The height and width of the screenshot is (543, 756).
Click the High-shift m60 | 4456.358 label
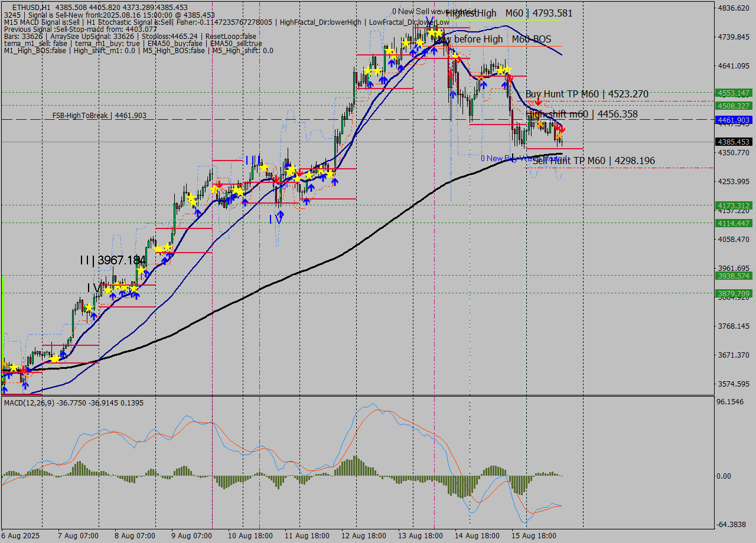pos(581,114)
